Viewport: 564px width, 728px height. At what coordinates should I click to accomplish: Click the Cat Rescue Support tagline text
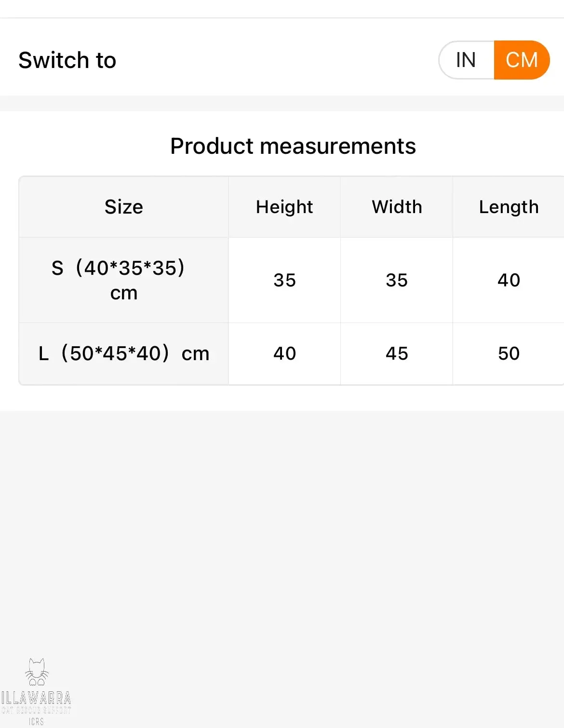tap(36, 710)
